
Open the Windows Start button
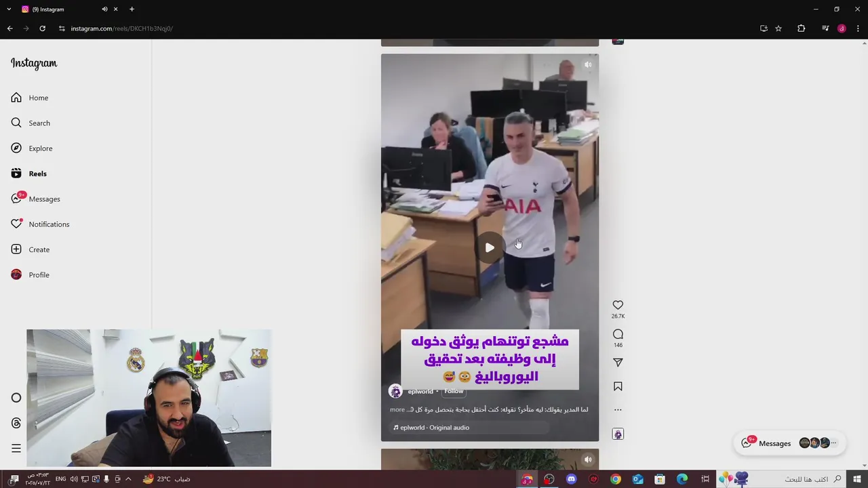pyautogui.click(x=857, y=479)
